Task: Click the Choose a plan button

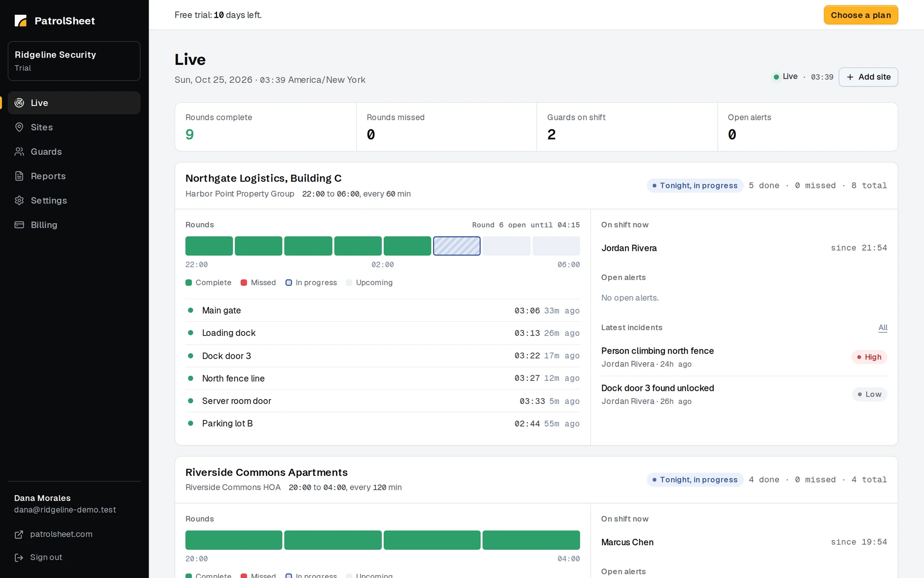Action: [x=861, y=15]
